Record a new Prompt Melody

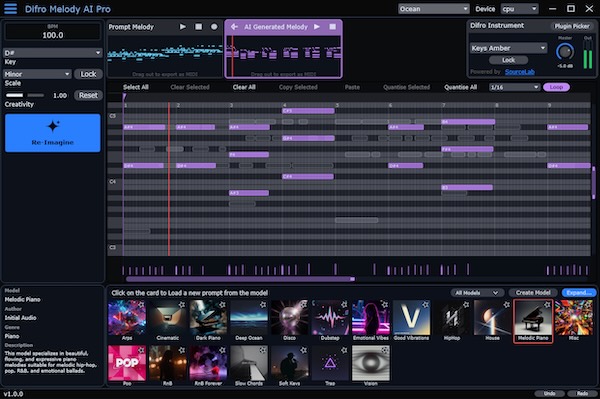(x=214, y=27)
